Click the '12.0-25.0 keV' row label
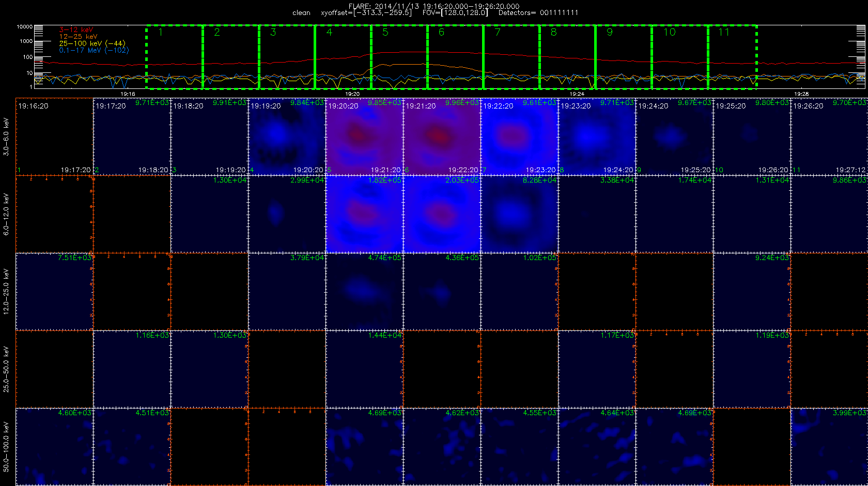868x486 pixels. 6,292
